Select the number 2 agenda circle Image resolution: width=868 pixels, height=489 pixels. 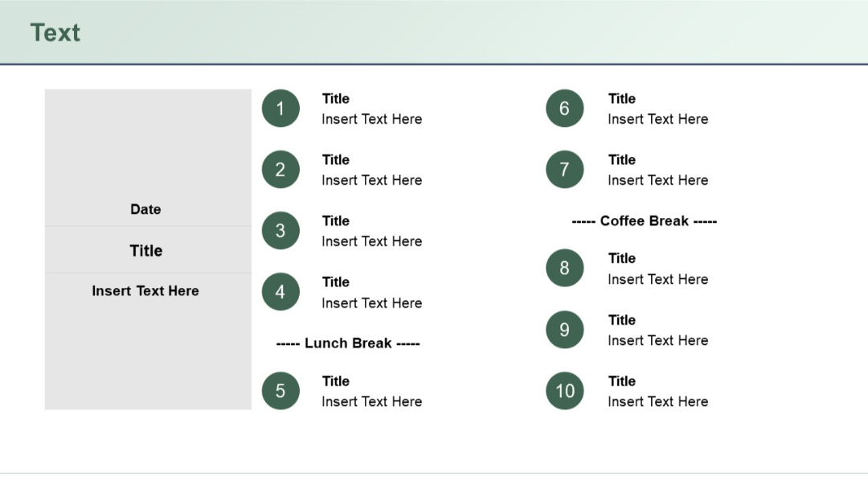point(280,169)
